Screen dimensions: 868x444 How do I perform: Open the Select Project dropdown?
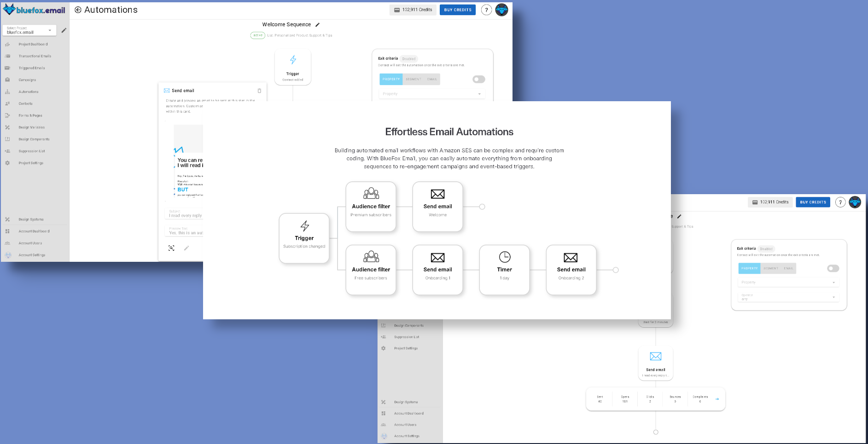pos(29,30)
